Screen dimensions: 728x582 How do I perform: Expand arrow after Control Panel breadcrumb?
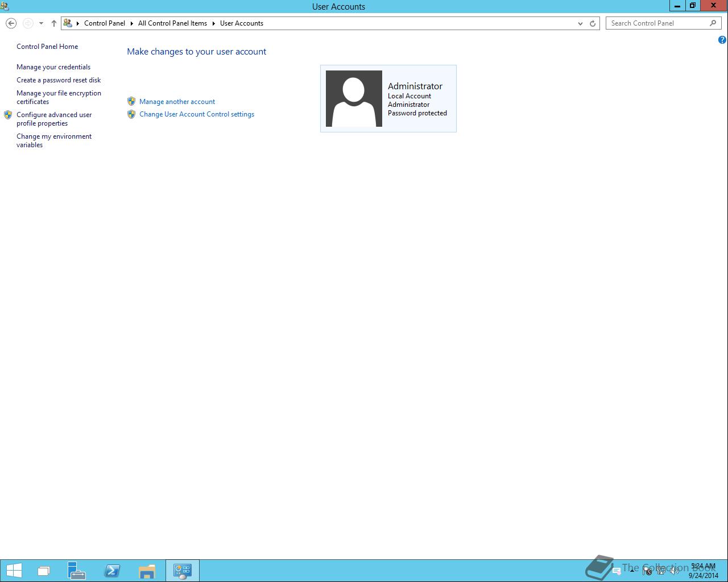pyautogui.click(x=131, y=23)
